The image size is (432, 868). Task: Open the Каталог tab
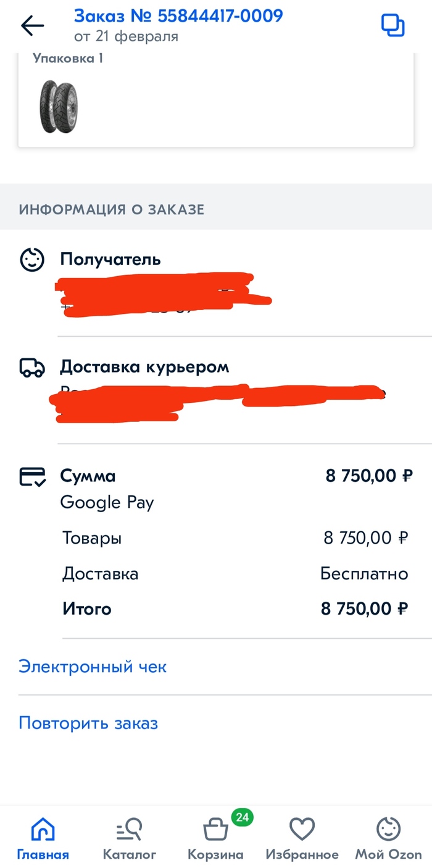[x=130, y=838]
